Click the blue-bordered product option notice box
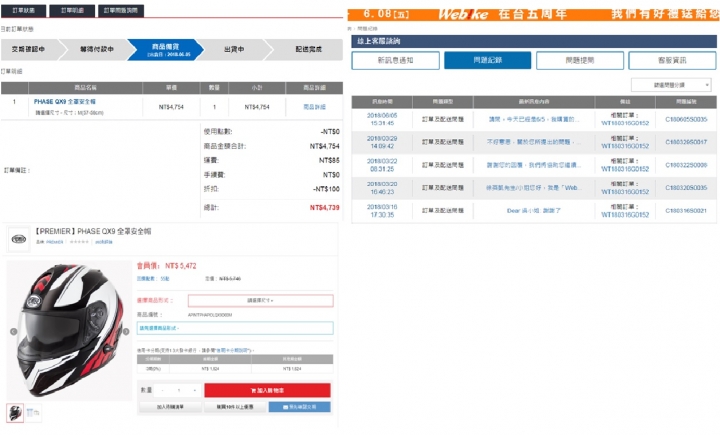Screen dimensions: 720x435 point(235,328)
